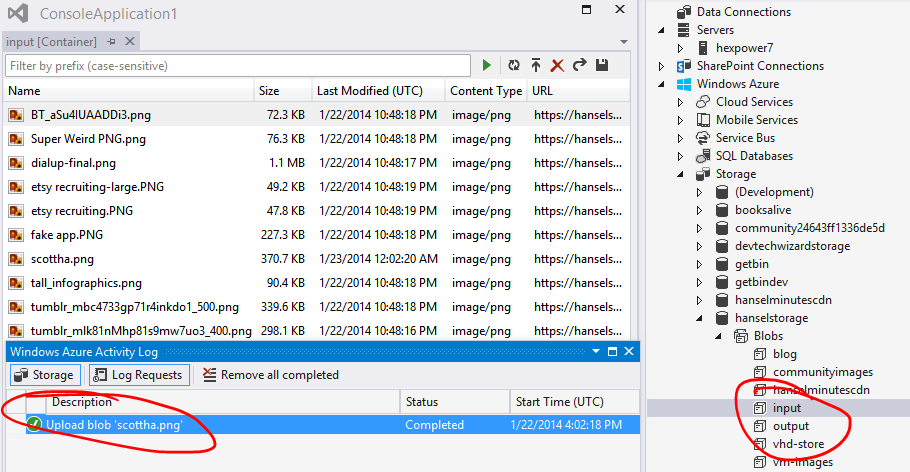Collapse the Blobs node
The height and width of the screenshot is (472, 910).
click(719, 336)
